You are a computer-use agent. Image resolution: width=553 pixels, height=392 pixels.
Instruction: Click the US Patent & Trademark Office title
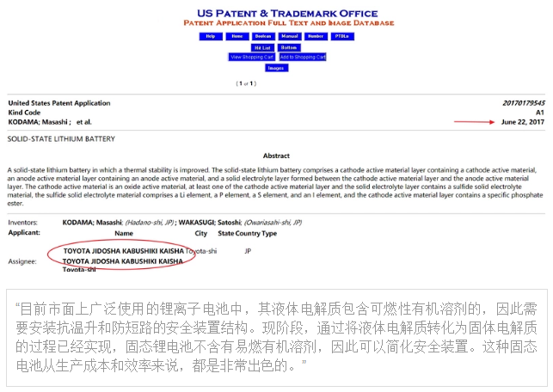point(275,13)
